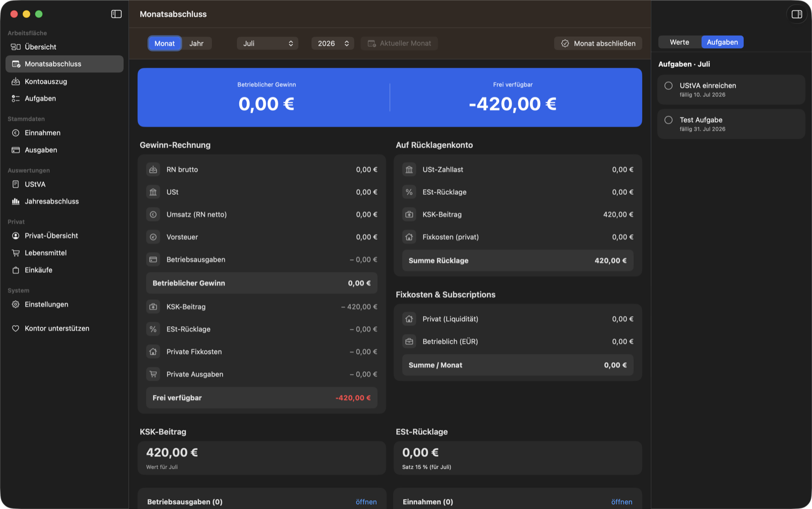Toggle the right inspector panel icon
The width and height of the screenshot is (812, 509).
(x=797, y=14)
